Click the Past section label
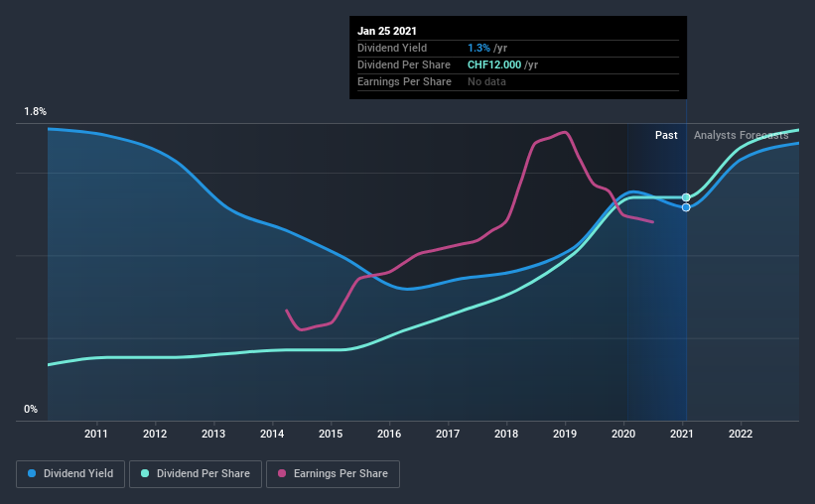 pyautogui.click(x=666, y=135)
